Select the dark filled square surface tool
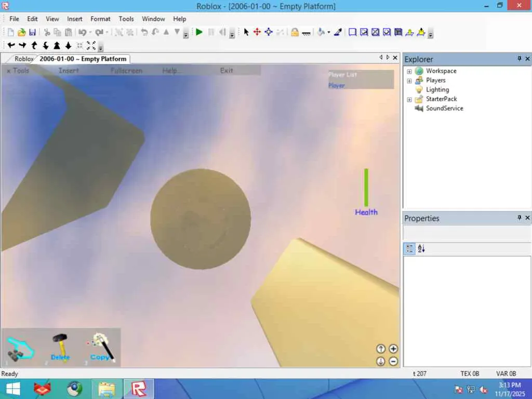This screenshot has height=399, width=532. [x=398, y=32]
